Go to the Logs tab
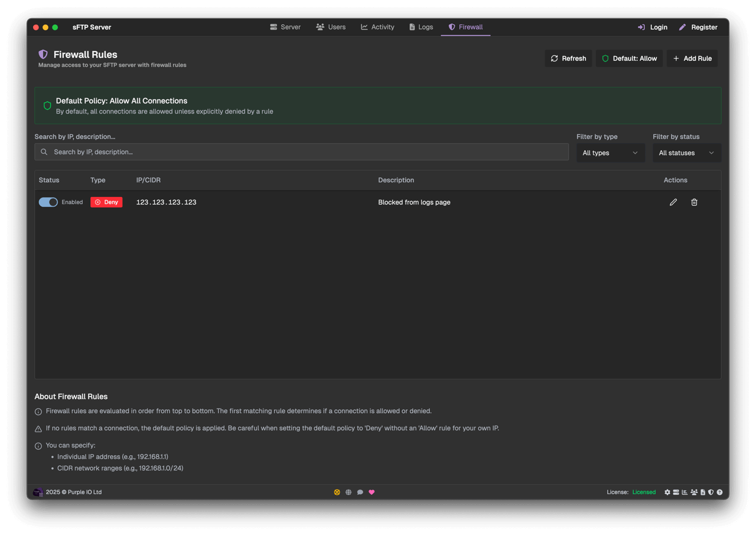756x535 pixels. click(421, 27)
